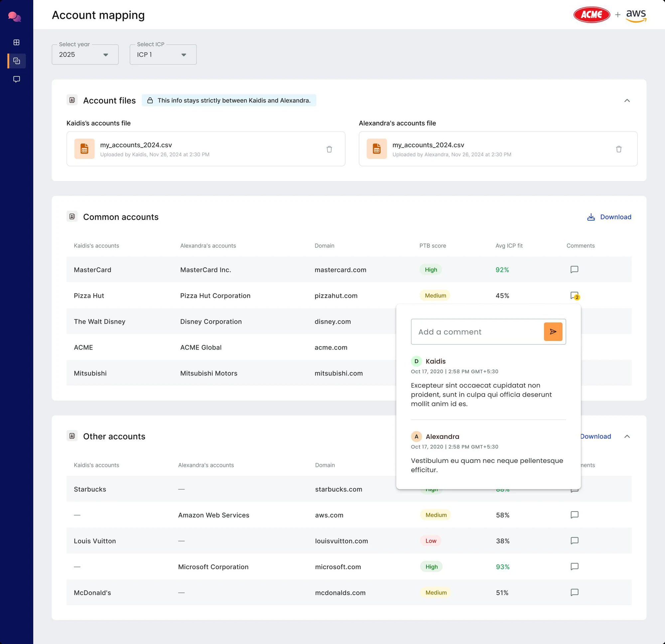Delete Kaidis's my_accounts_2024.csv file

coord(329,149)
